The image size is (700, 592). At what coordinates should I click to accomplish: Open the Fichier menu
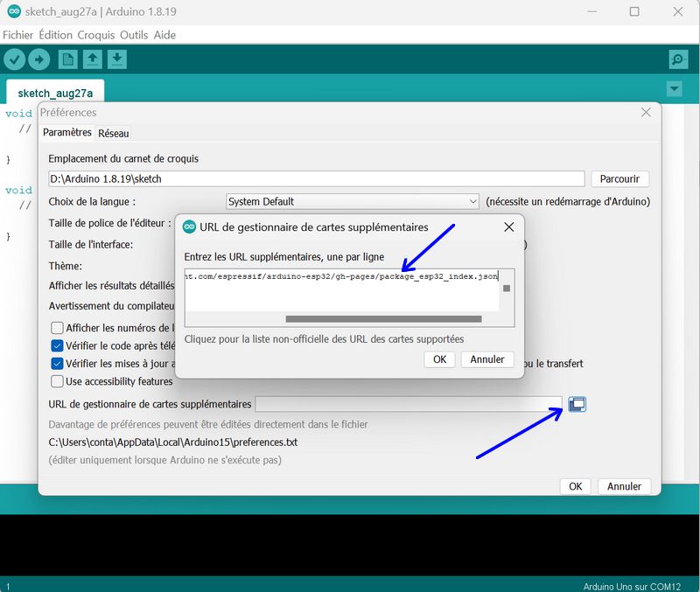coord(17,35)
